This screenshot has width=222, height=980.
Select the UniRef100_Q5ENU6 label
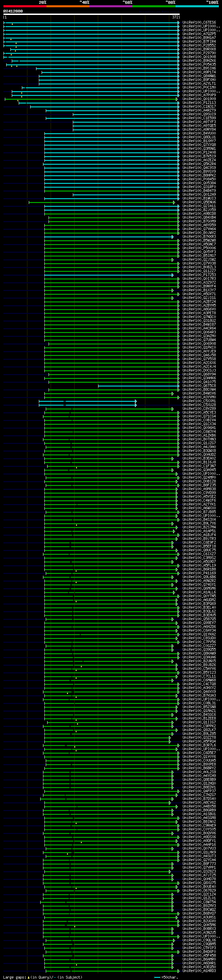pos(199,202)
